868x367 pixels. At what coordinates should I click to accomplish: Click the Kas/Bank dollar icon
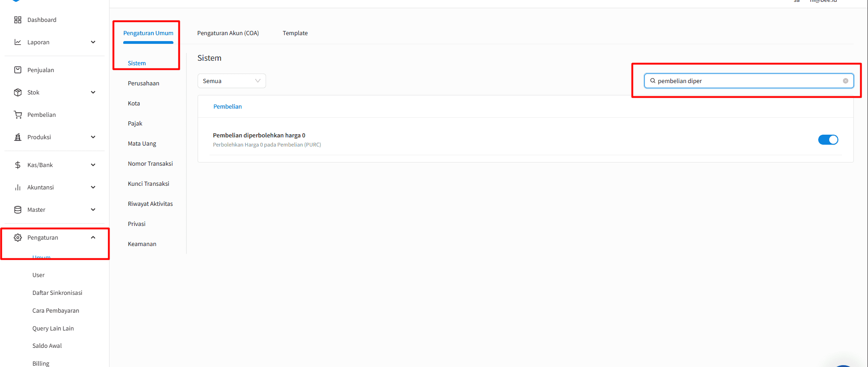click(18, 165)
